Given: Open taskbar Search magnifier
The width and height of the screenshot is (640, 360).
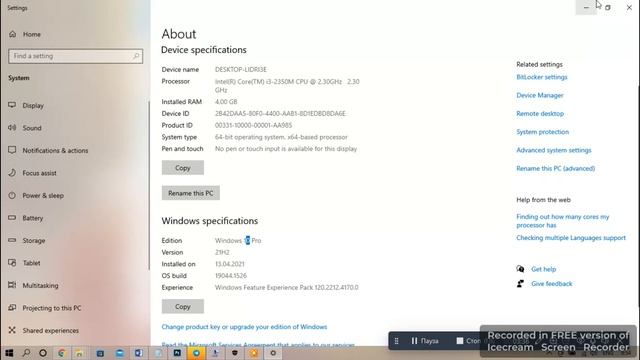Looking at the screenshot, I should [26, 353].
